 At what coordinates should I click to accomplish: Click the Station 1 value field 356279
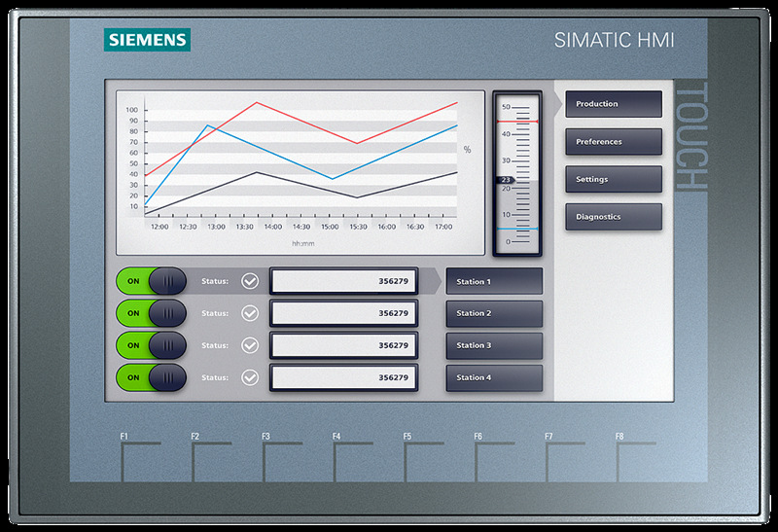pos(344,281)
